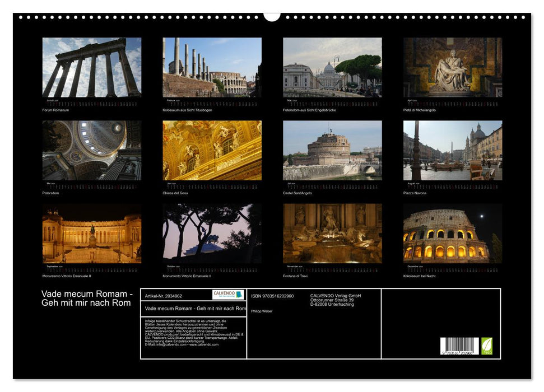
Task: Open the Petersdom dome interior photo
Action: click(x=92, y=150)
